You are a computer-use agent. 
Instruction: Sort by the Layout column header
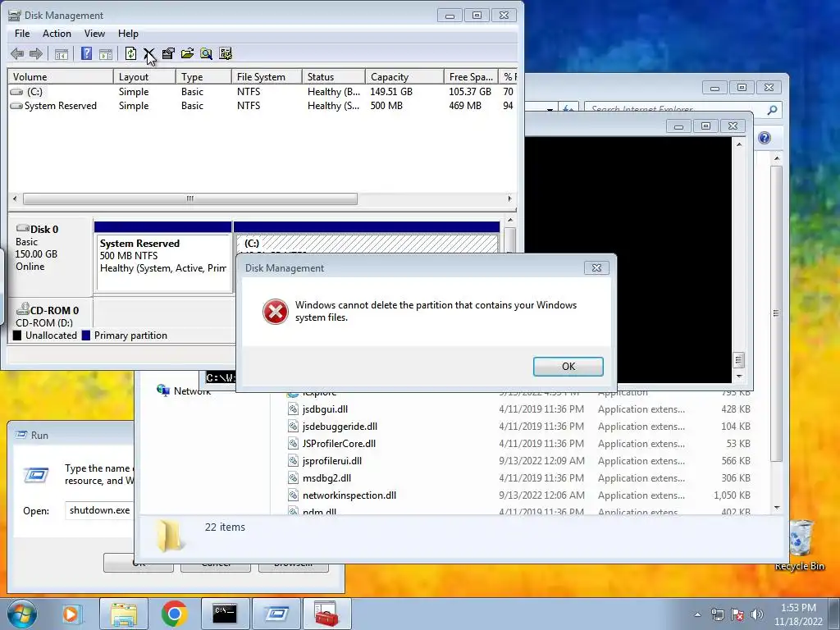click(x=144, y=76)
